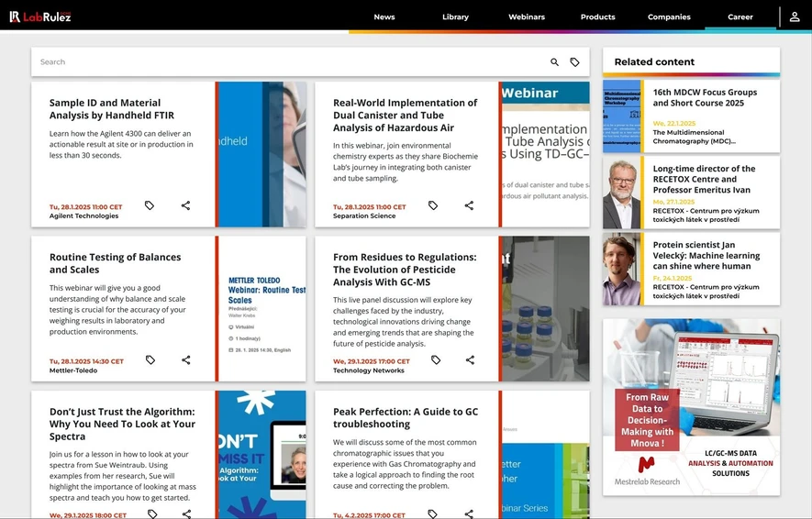This screenshot has height=519, width=812.
Task: Click the RECETOX director portrait thumbnail
Action: [x=621, y=193]
